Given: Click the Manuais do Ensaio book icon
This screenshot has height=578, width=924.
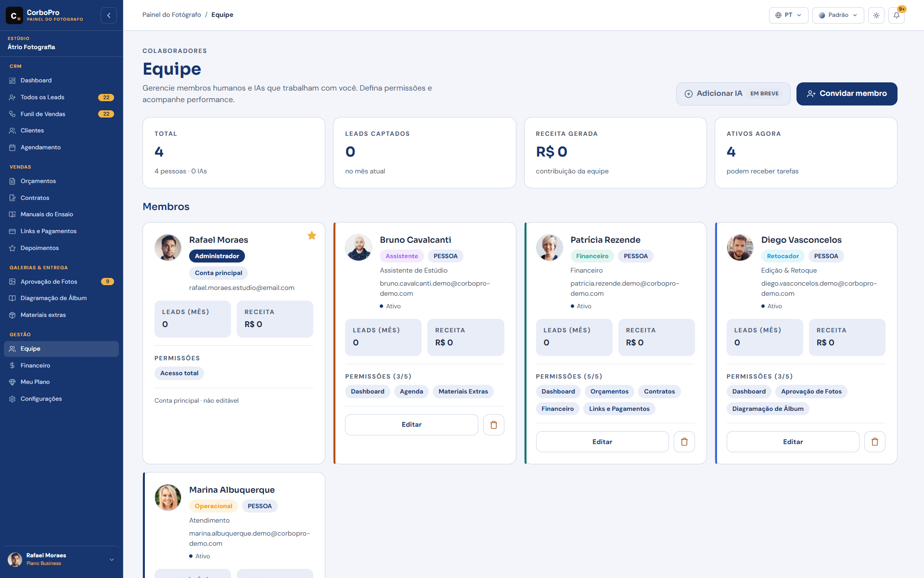Looking at the screenshot, I should 13,214.
